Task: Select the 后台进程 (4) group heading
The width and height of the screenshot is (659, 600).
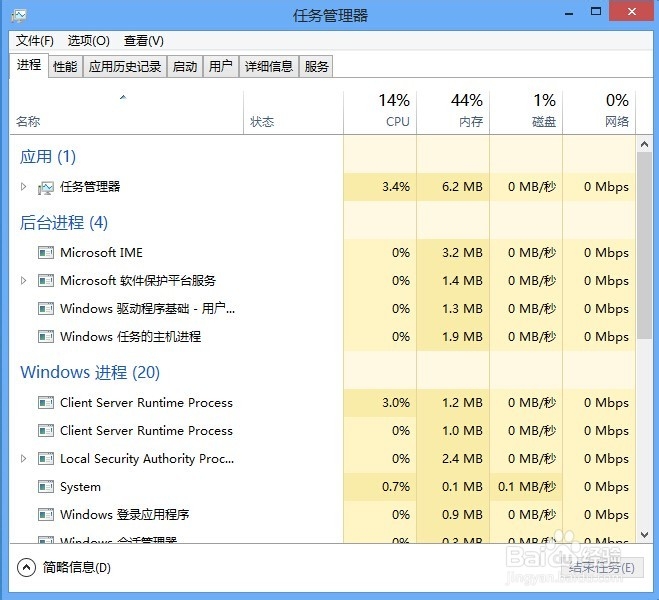Action: [64, 223]
